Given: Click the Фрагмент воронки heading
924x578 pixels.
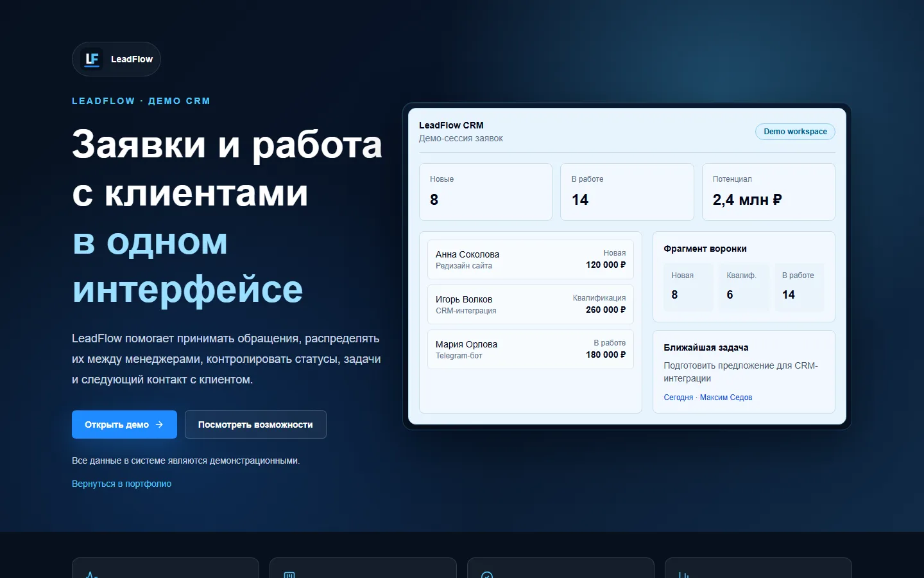Looking at the screenshot, I should coord(705,249).
